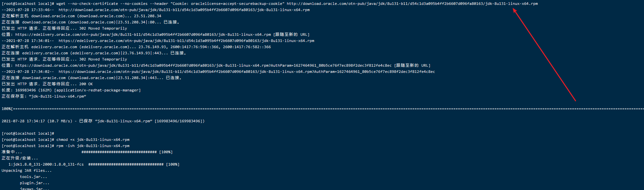The width and height of the screenshot is (644, 190).
Task: Click the edelivery.oracle.com URL after first 位置
Action: pyautogui.click(x=143, y=34)
